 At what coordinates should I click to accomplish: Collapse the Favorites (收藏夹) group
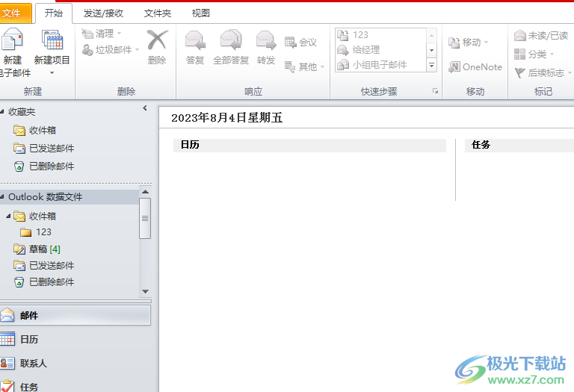[x=1, y=111]
